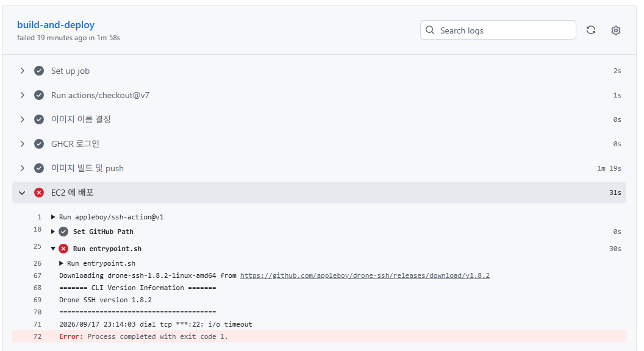Collapse the EC2 에 배포 step

[x=22, y=193]
